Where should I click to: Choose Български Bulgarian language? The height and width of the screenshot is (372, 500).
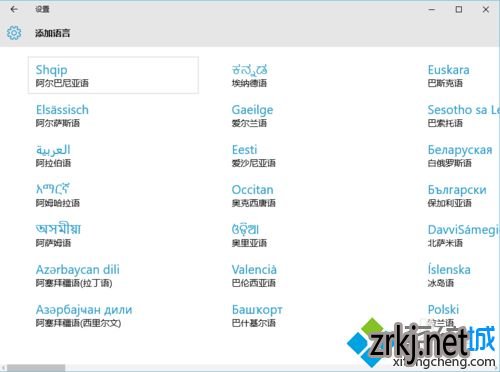460,195
